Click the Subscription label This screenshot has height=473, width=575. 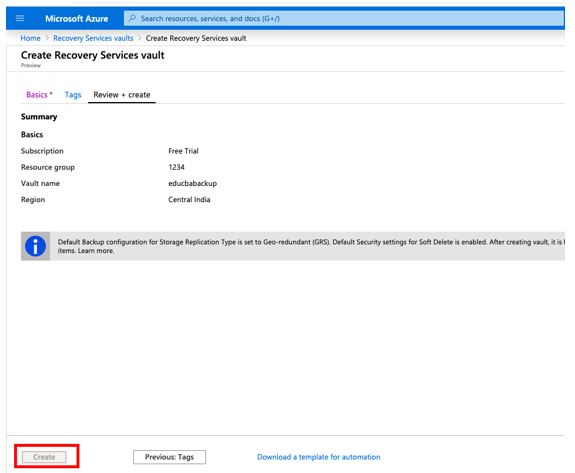tap(42, 151)
